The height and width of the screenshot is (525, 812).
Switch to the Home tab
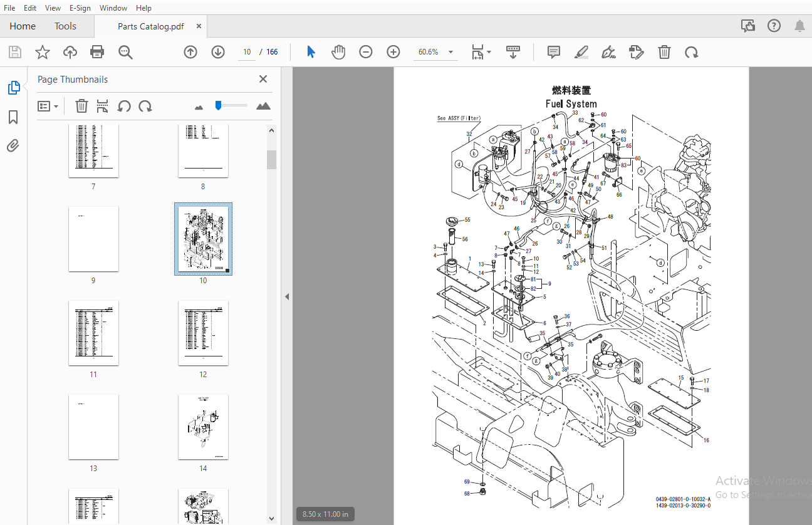(23, 26)
